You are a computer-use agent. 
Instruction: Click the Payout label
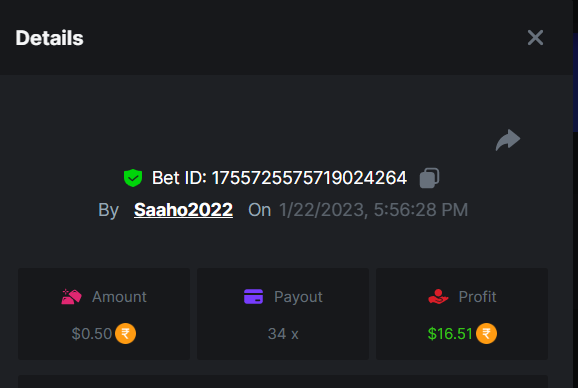(298, 297)
